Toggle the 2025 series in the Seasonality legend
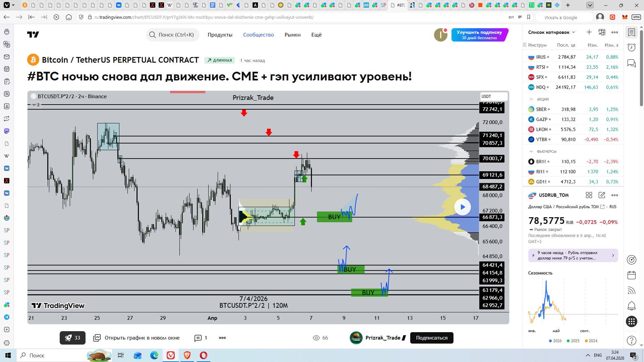The image size is (644, 362). [x=573, y=341]
